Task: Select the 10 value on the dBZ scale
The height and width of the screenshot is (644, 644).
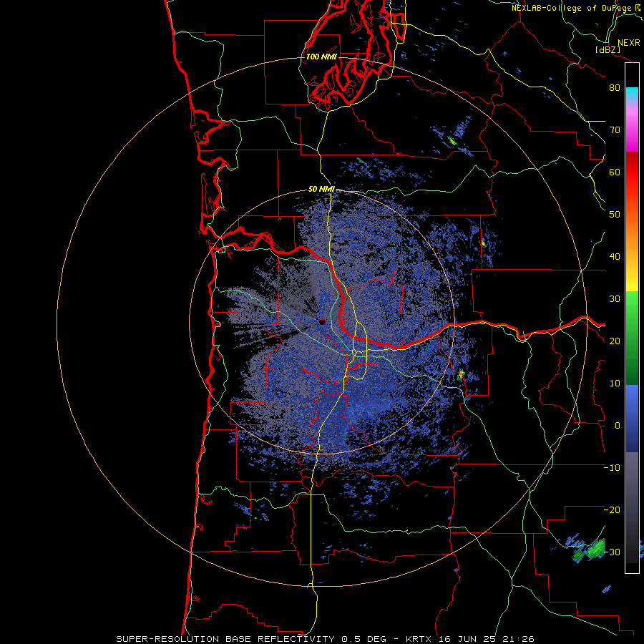Action: click(x=615, y=384)
